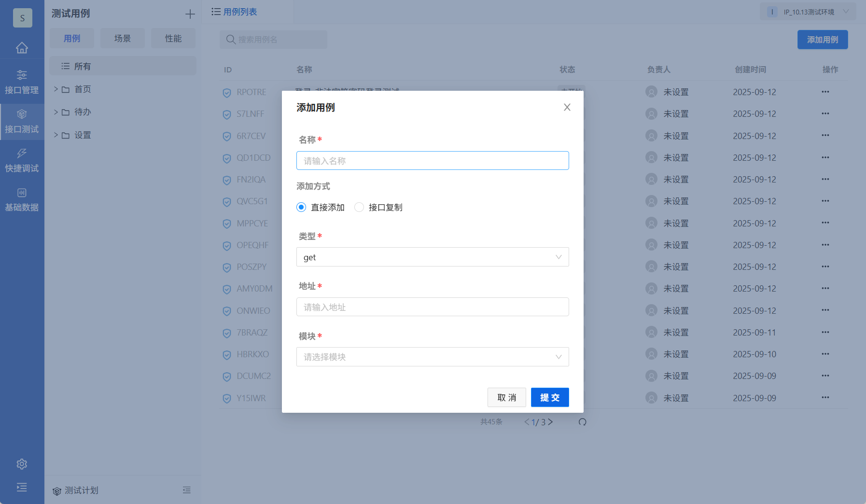Close the 添加用例 dialog

tap(567, 107)
